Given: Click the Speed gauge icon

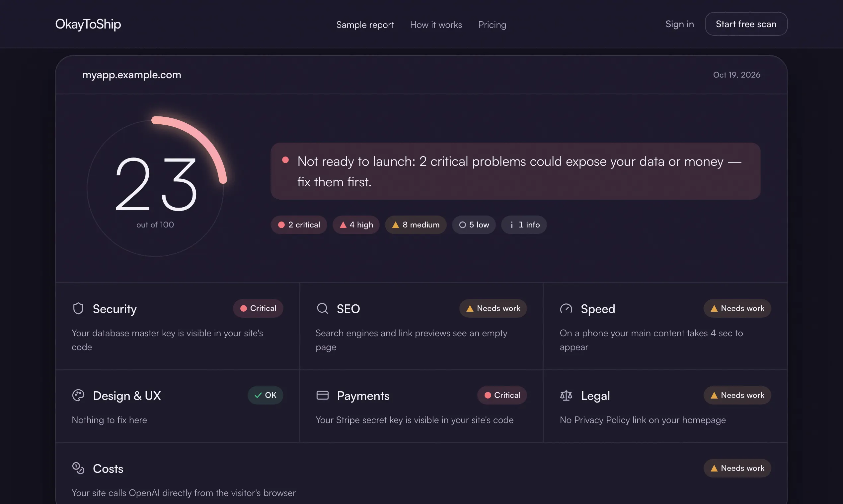Looking at the screenshot, I should coord(566,308).
